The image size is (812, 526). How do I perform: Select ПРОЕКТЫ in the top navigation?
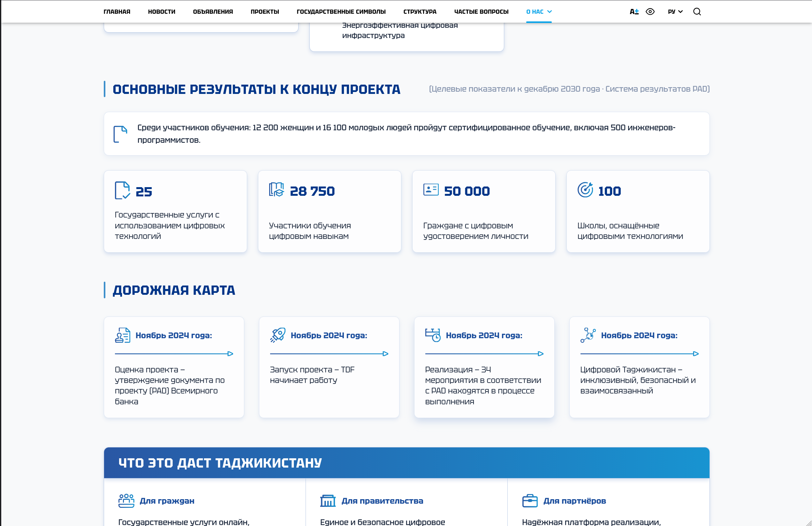(265, 11)
